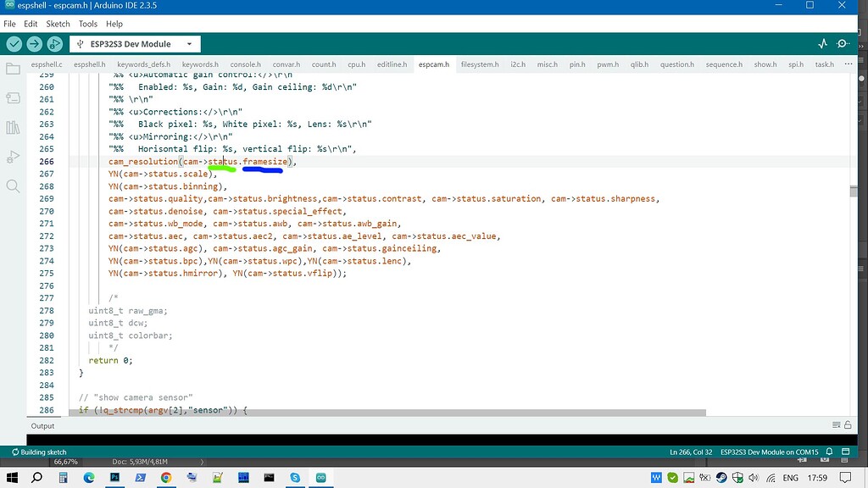Screen dimensions: 868x488
Task: Open the Search sidebar panel
Action: coord(13,187)
